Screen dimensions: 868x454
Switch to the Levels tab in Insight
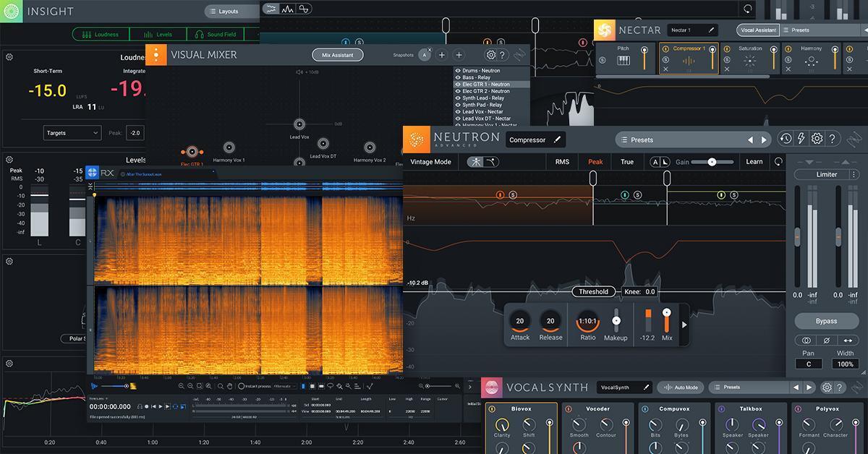[158, 34]
